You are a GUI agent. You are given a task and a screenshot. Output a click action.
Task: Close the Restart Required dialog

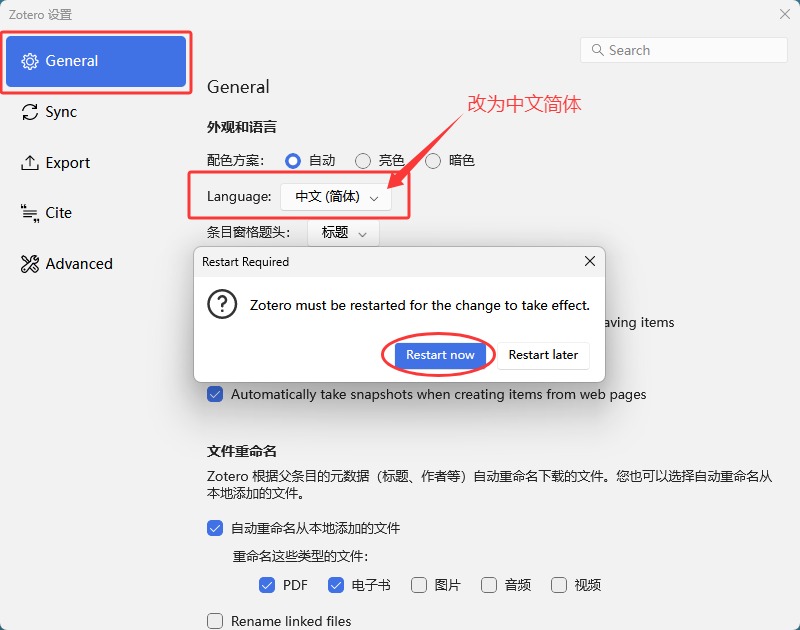[x=590, y=261]
